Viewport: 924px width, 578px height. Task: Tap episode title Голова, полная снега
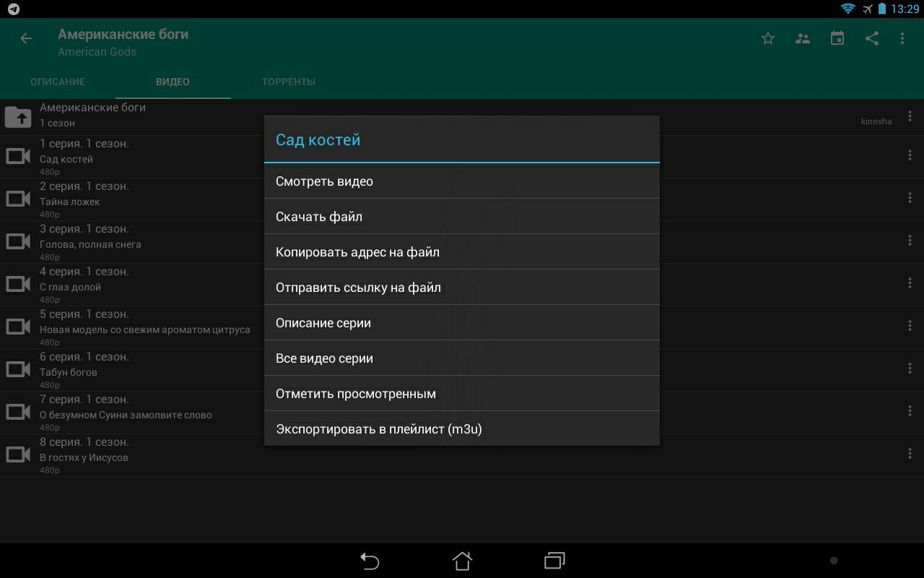pos(90,244)
